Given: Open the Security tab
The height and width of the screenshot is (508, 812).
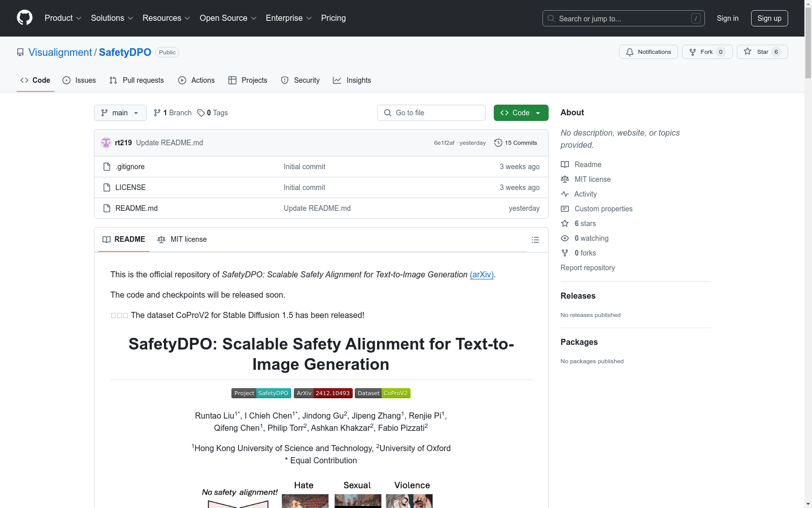Looking at the screenshot, I should point(300,80).
